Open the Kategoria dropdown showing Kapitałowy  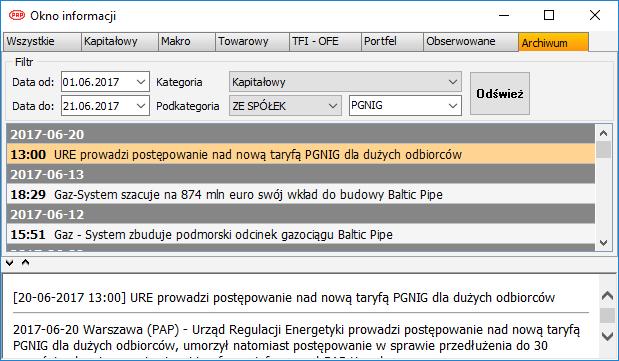pos(345,82)
